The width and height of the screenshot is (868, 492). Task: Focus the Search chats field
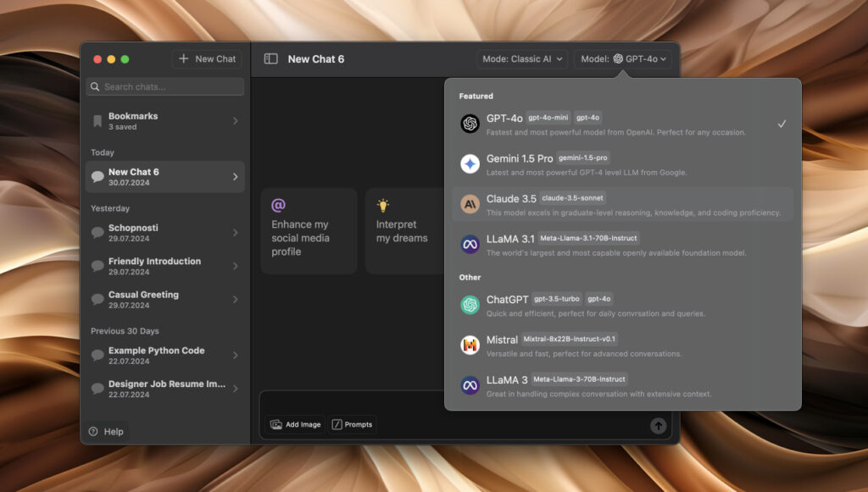(x=165, y=86)
